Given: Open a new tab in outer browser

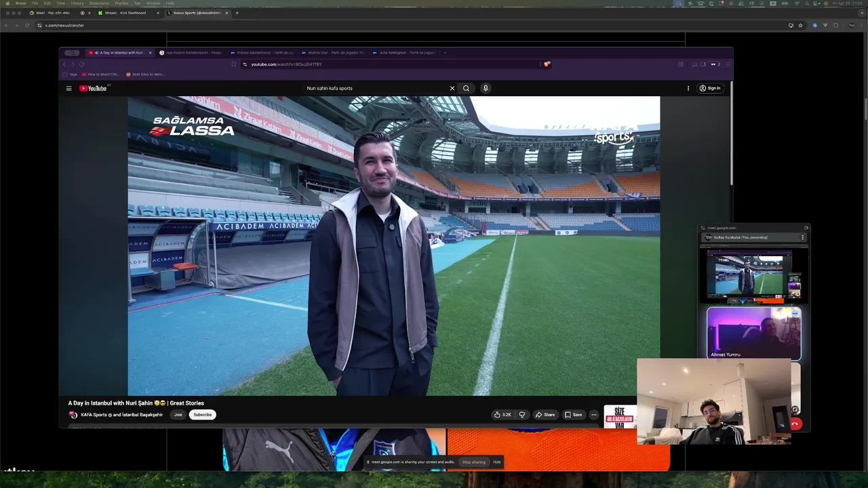Looking at the screenshot, I should [x=237, y=13].
